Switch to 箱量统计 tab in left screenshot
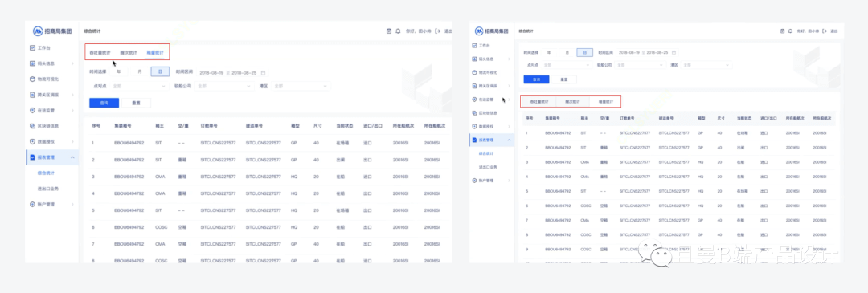This screenshot has height=293, width=868. pyautogui.click(x=155, y=52)
